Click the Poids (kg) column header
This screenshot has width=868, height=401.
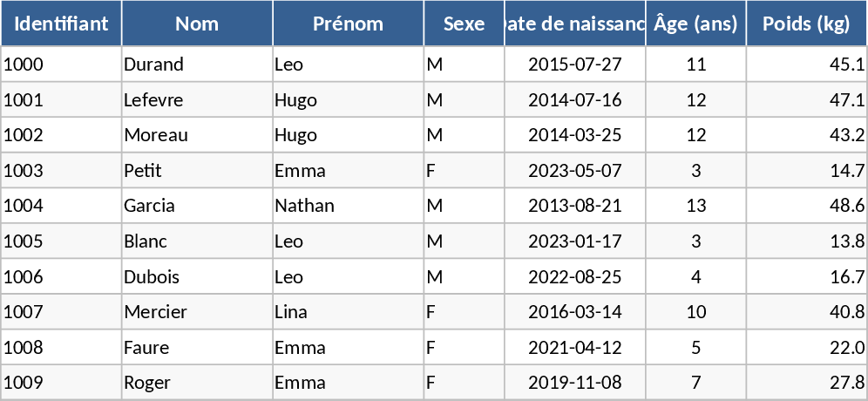click(806, 24)
